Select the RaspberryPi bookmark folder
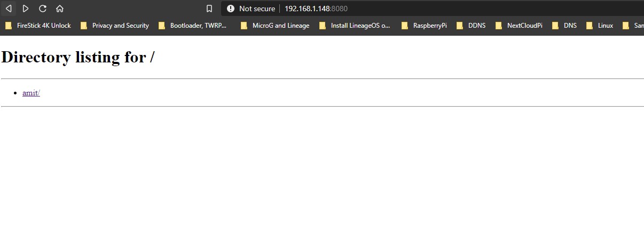The width and height of the screenshot is (644, 241). [x=425, y=26]
